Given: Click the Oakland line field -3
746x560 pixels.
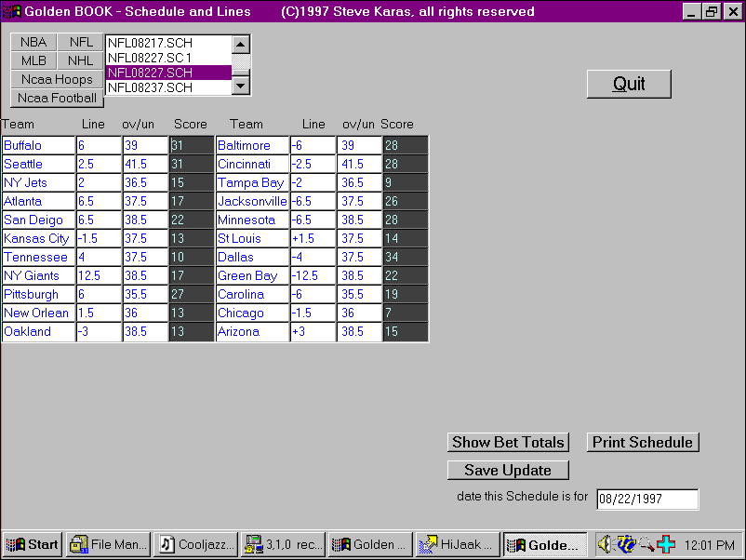Looking at the screenshot, I should (99, 331).
